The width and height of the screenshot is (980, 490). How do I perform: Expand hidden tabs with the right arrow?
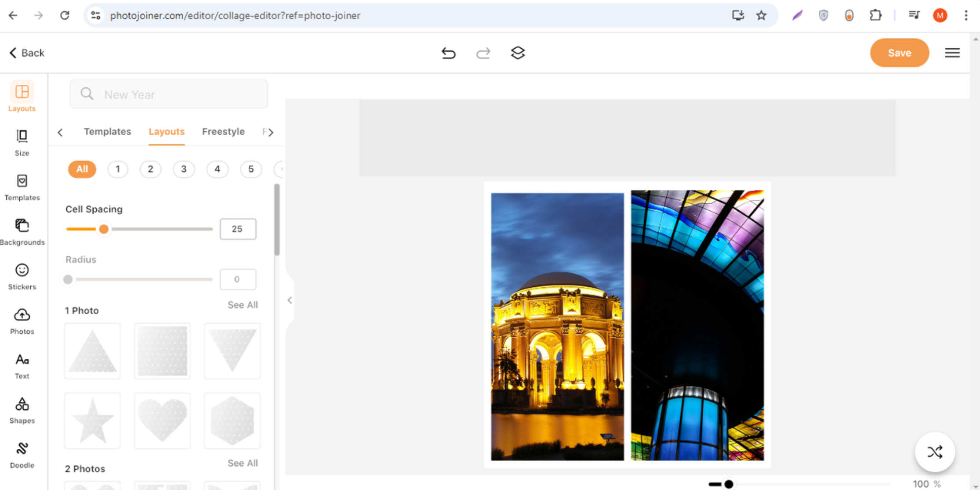tap(271, 132)
